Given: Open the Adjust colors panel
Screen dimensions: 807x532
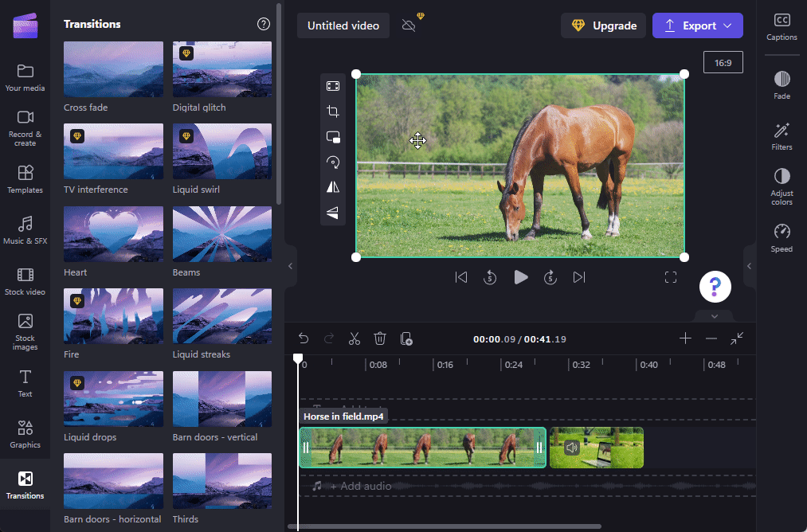Looking at the screenshot, I should [x=781, y=186].
